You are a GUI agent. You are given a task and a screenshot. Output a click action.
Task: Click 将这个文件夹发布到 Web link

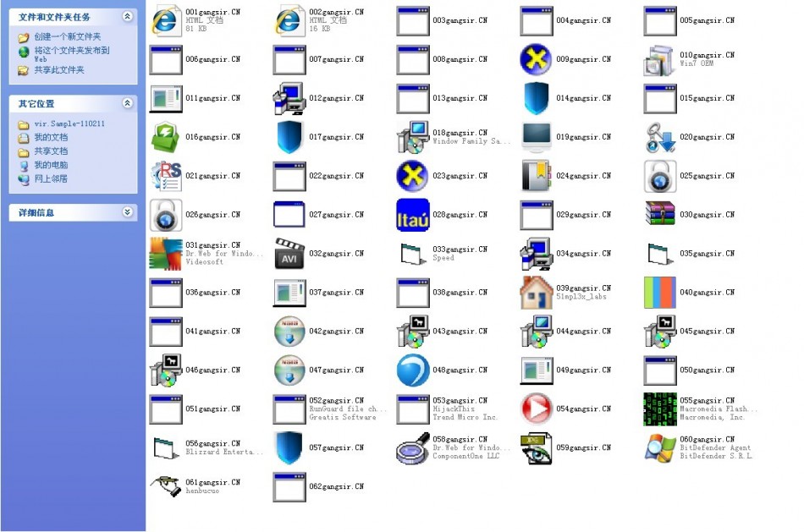72,54
